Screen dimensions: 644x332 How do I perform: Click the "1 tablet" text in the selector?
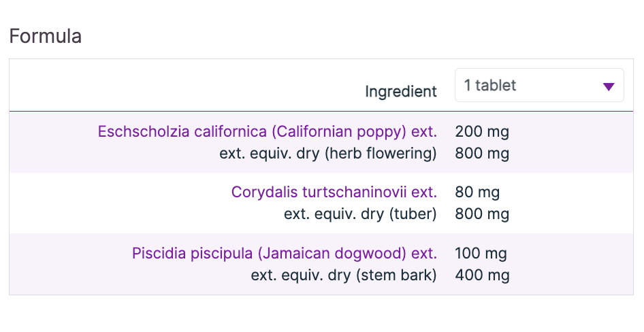(490, 86)
